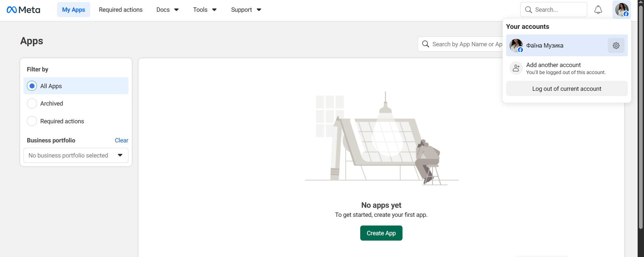
Task: Clear the business portfolio filter
Action: 121,140
